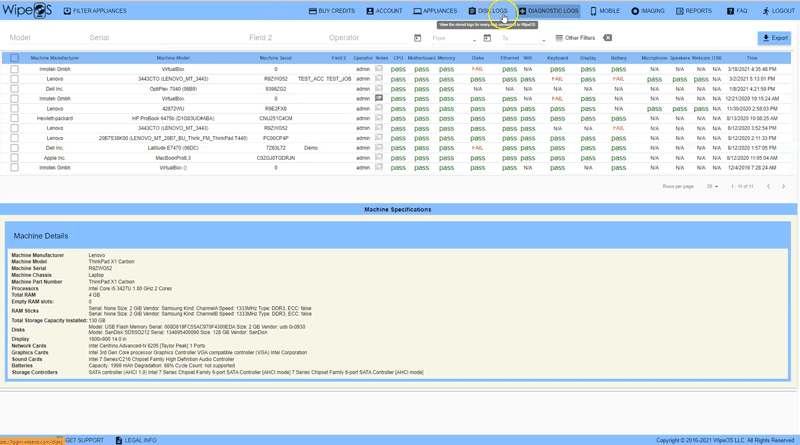Select the Apple MacBookPro8,3 row checkbox

[14, 158]
